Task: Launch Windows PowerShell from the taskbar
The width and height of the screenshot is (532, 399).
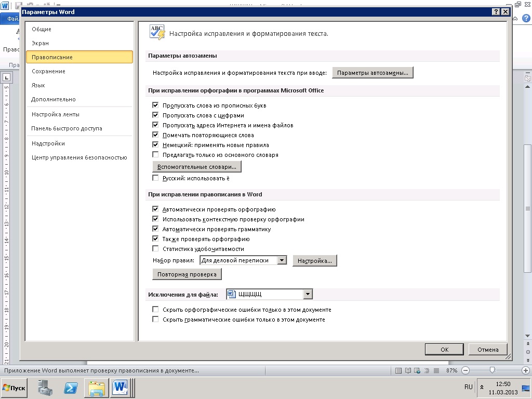Action: pos(71,388)
